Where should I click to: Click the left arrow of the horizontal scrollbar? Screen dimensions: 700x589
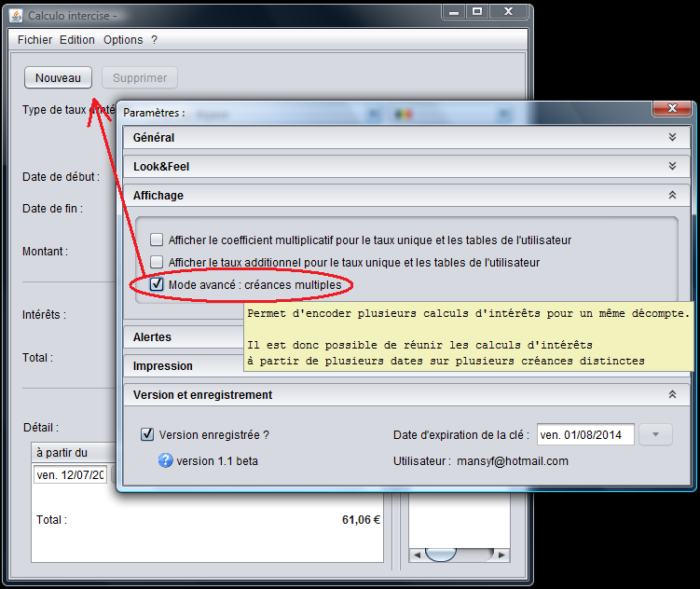(x=417, y=555)
